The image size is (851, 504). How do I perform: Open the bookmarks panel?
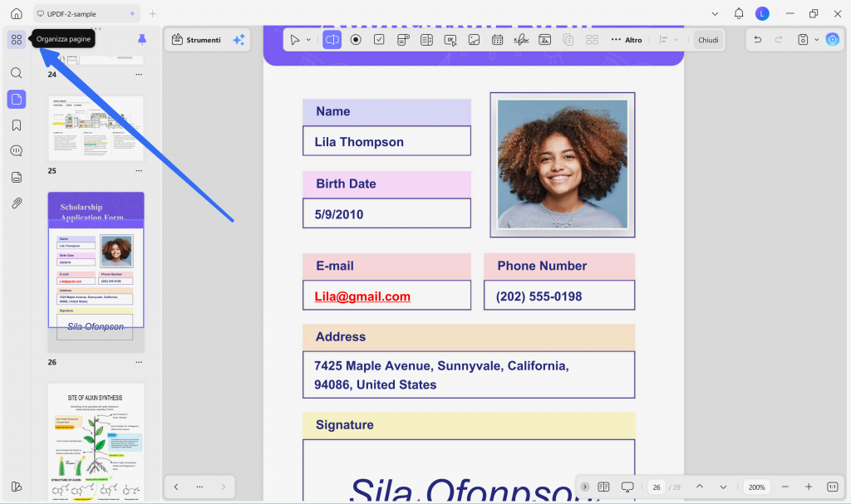[x=17, y=125]
